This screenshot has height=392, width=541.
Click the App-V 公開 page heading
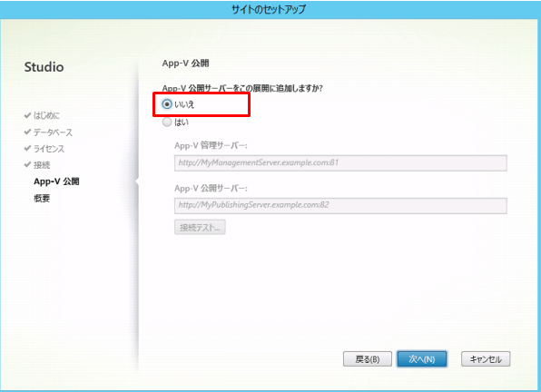[185, 64]
